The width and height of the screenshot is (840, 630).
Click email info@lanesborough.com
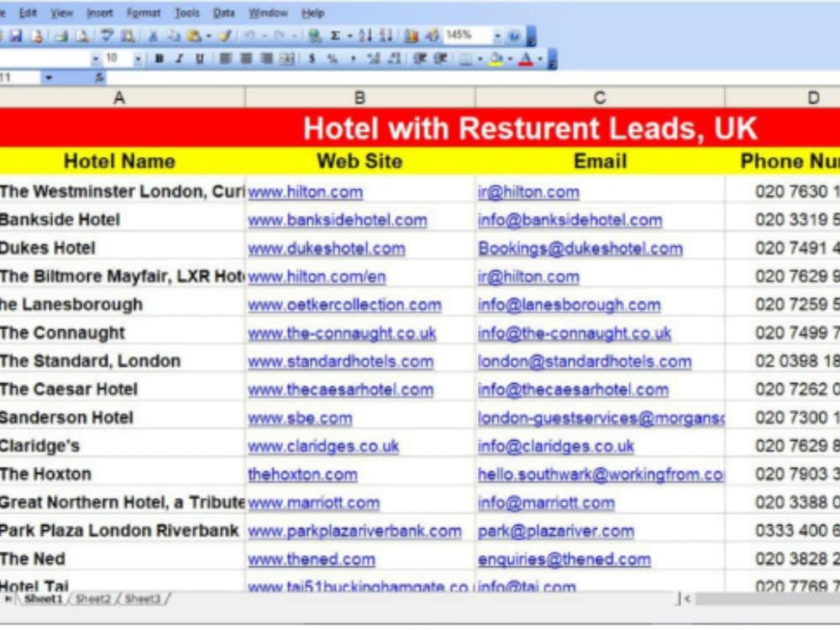[569, 305]
